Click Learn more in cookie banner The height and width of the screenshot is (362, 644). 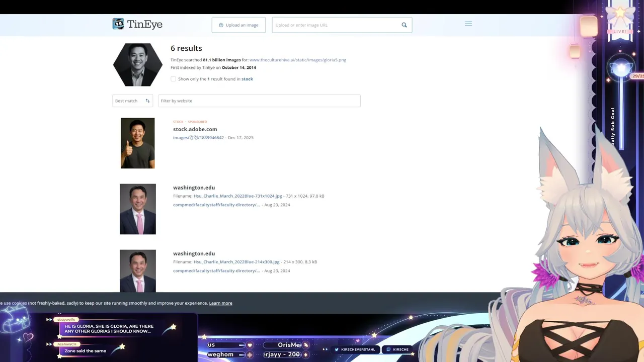[220, 303]
